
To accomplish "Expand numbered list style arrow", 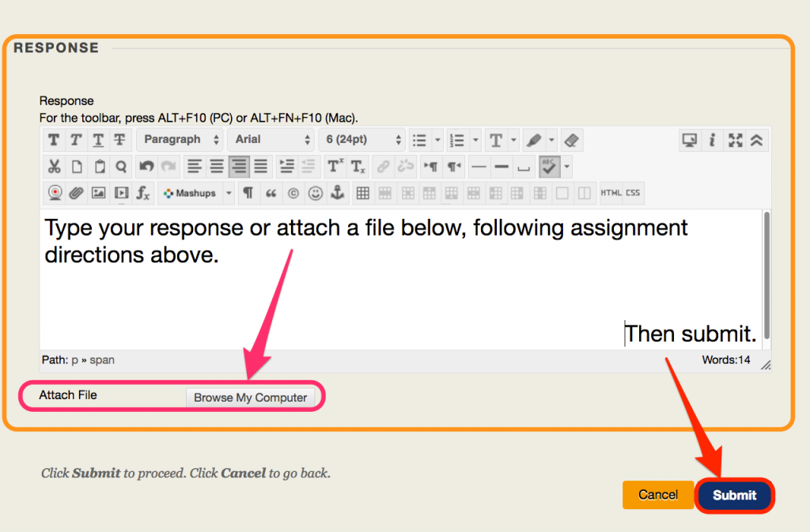I will 475,140.
